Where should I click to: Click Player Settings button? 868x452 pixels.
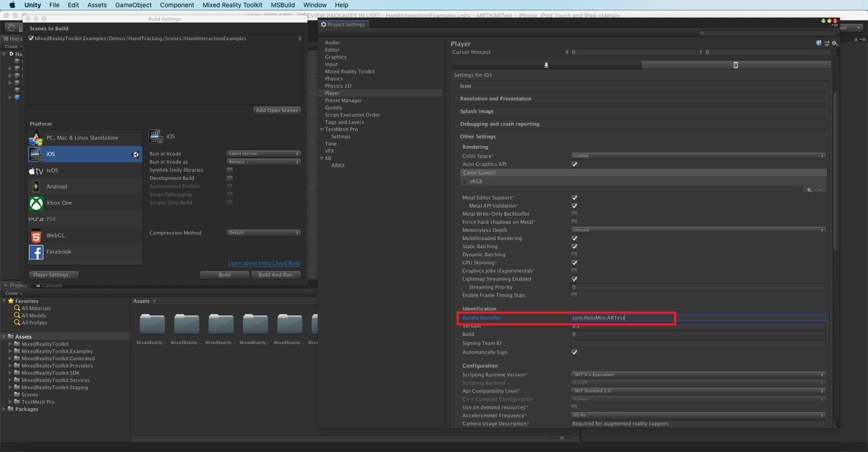tap(54, 275)
